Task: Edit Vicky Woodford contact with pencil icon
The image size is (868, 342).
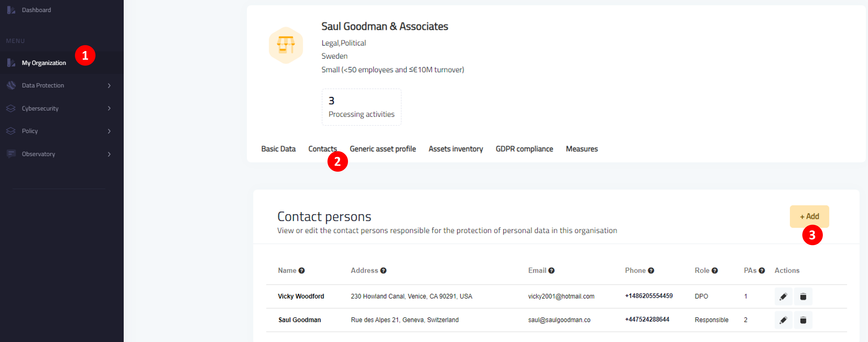Action: (783, 296)
